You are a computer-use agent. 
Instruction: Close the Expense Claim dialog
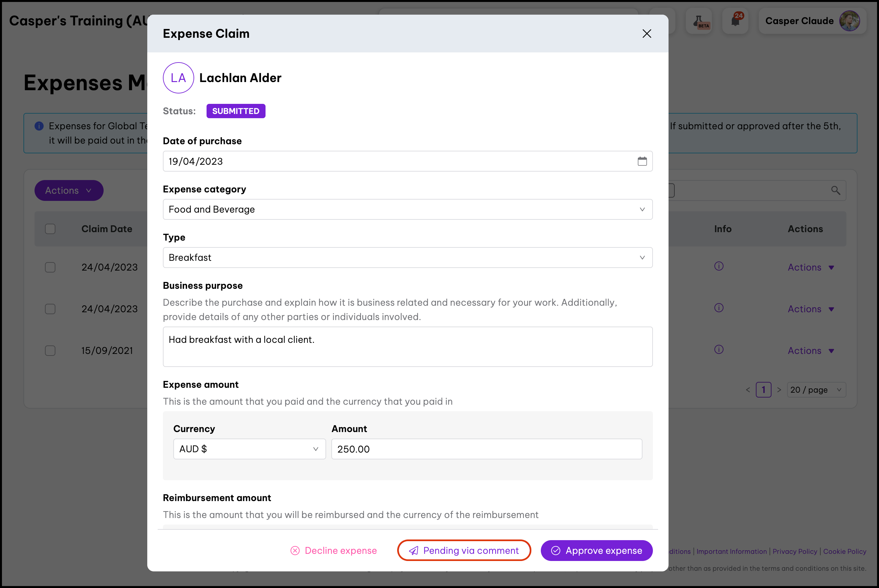point(646,34)
